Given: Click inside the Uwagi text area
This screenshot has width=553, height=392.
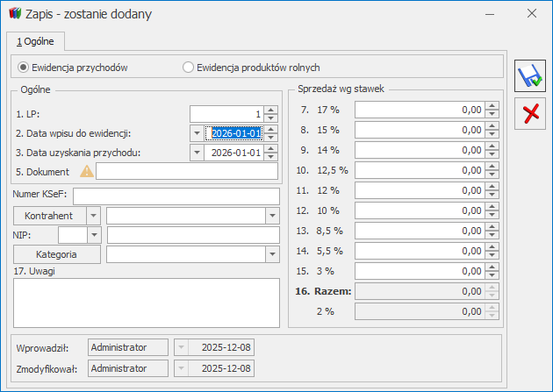Looking at the screenshot, I should (x=146, y=302).
